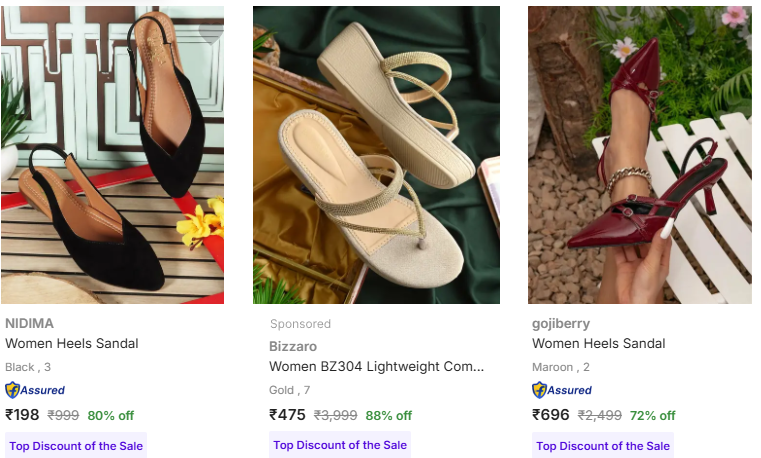761x458 pixels.
Task: Click the Top Discount tag under the gojiberry sandal
Action: pos(603,445)
